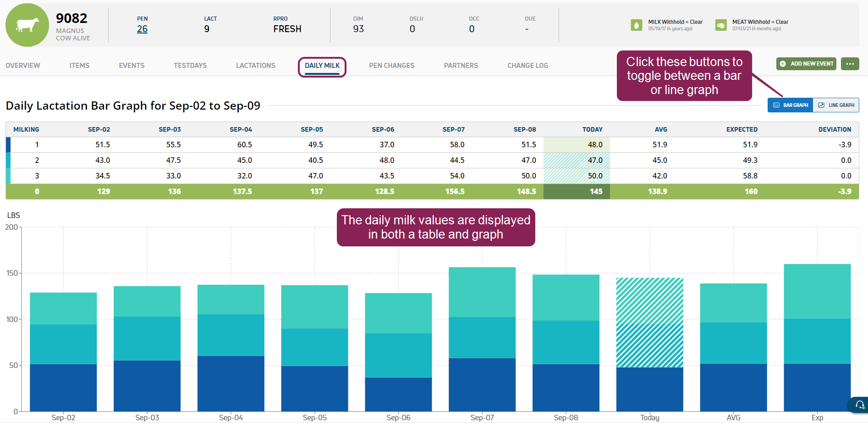868x423 pixels.
Task: Switch to Line Graph view
Action: point(836,105)
